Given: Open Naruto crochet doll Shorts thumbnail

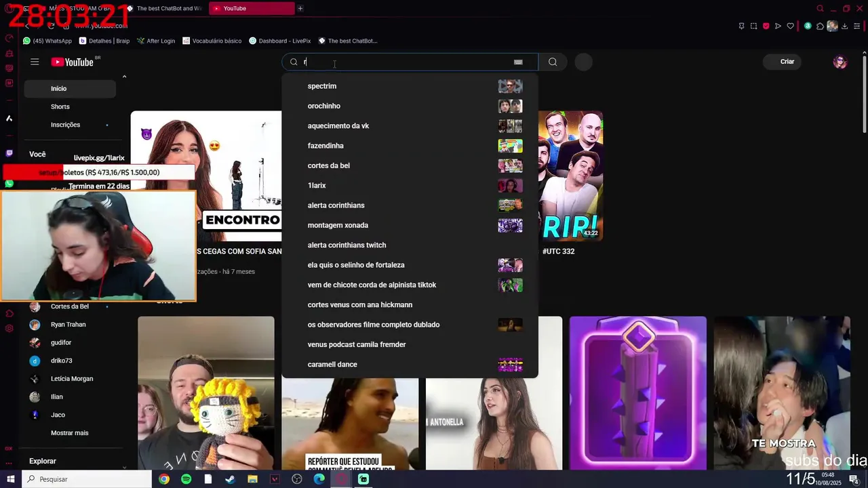Looking at the screenshot, I should click(x=206, y=392).
